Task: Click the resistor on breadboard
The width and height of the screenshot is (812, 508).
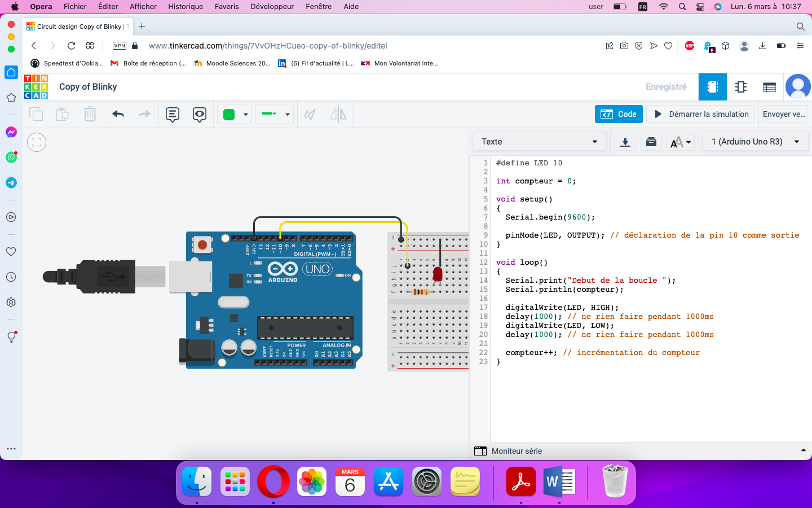Action: click(x=420, y=292)
